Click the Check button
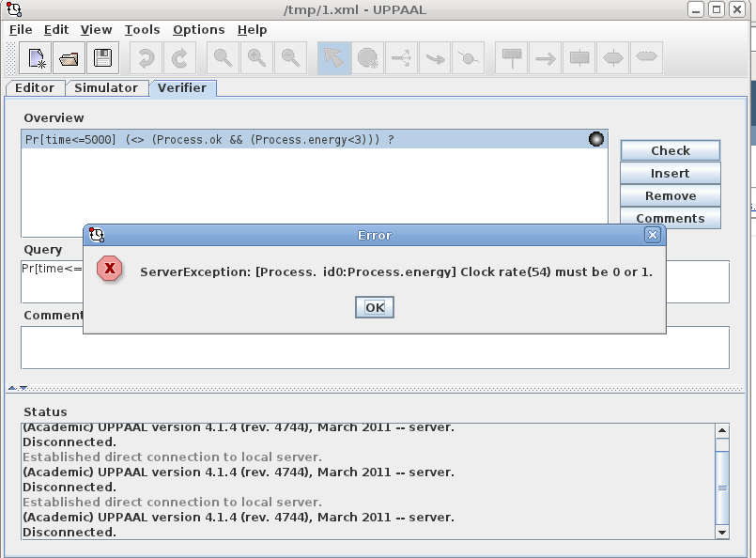The height and width of the screenshot is (558, 756). click(671, 150)
